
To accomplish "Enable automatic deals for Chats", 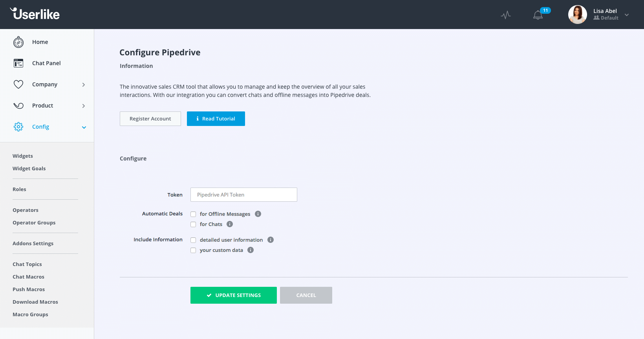I will click(x=193, y=224).
